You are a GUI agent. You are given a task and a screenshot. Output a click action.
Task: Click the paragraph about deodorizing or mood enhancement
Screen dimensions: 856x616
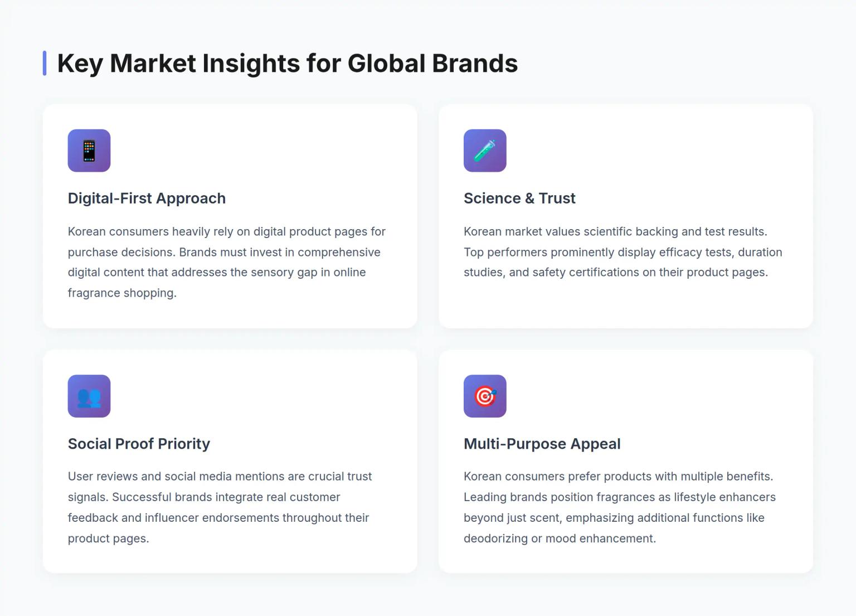[x=619, y=507]
